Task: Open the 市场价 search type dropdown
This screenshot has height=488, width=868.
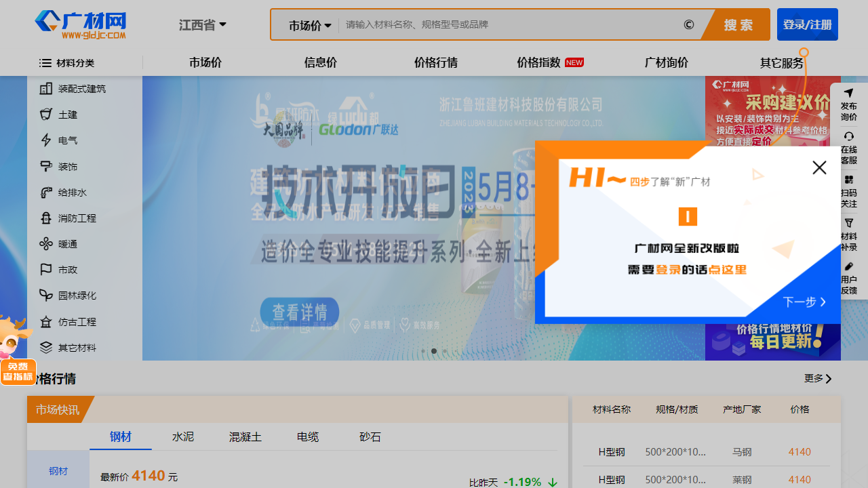Action: tap(310, 26)
